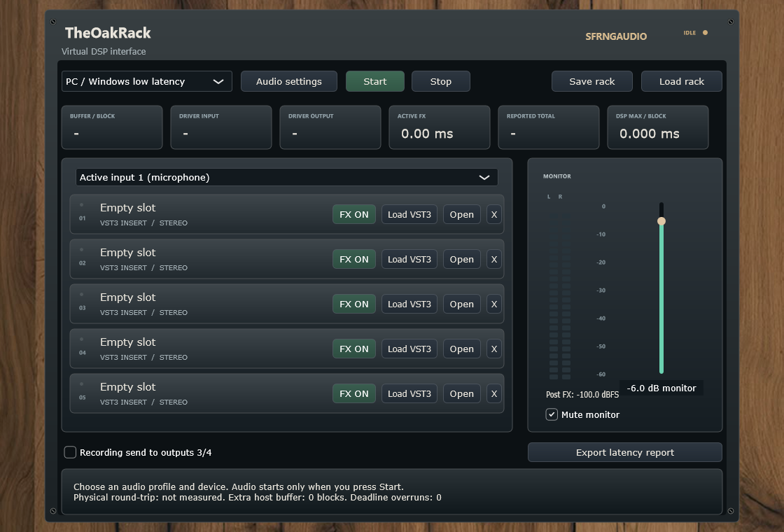
Task: Open plugin editor for slot 04
Action: [461, 349]
